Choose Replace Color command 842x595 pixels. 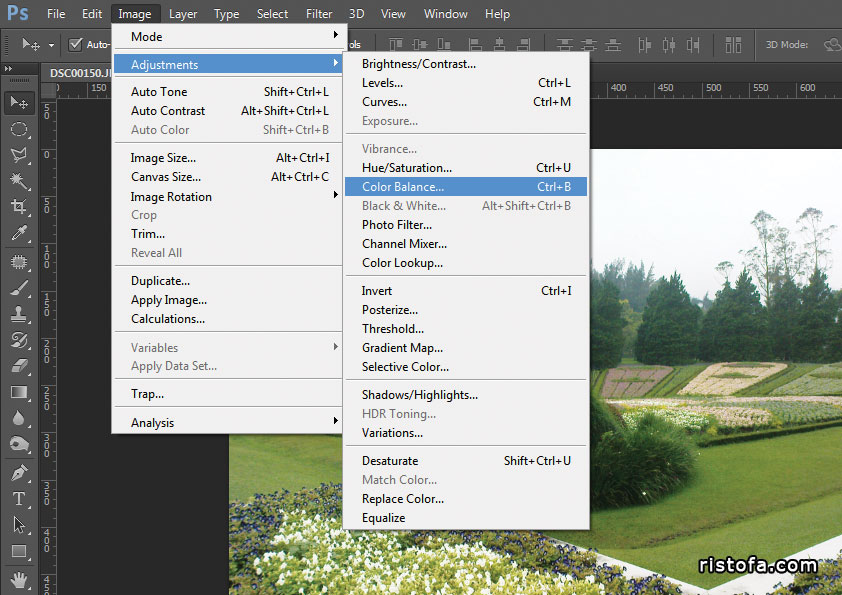466,499
